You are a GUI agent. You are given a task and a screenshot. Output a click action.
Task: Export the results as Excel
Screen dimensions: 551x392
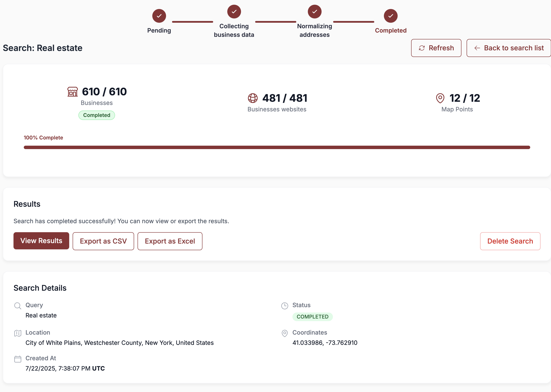coord(170,241)
